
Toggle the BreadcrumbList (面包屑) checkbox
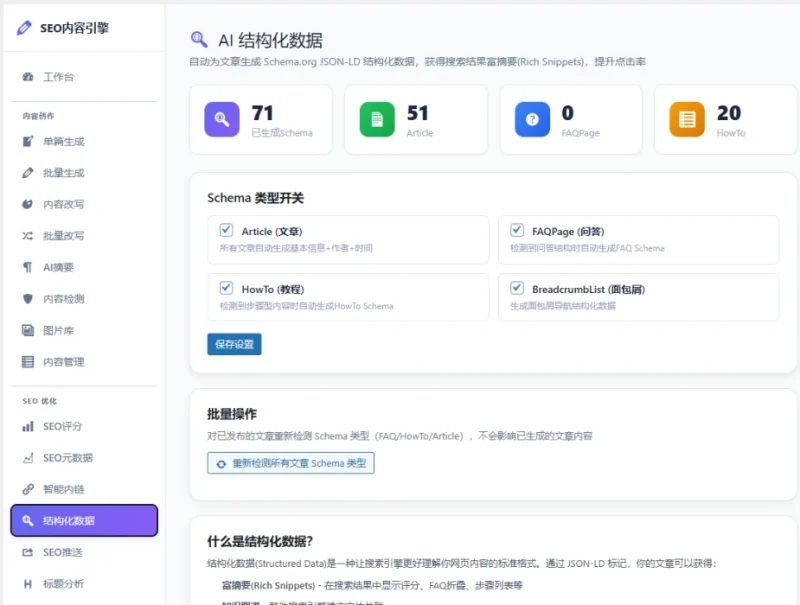tap(517, 288)
